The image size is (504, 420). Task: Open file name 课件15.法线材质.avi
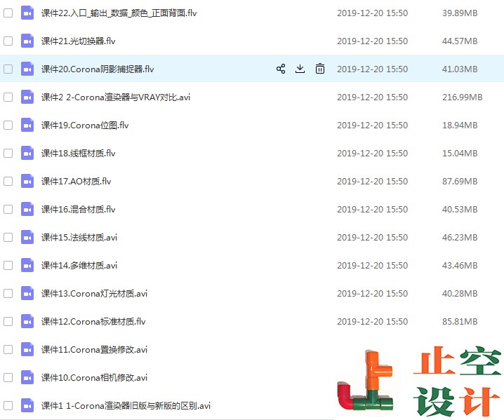coord(79,237)
